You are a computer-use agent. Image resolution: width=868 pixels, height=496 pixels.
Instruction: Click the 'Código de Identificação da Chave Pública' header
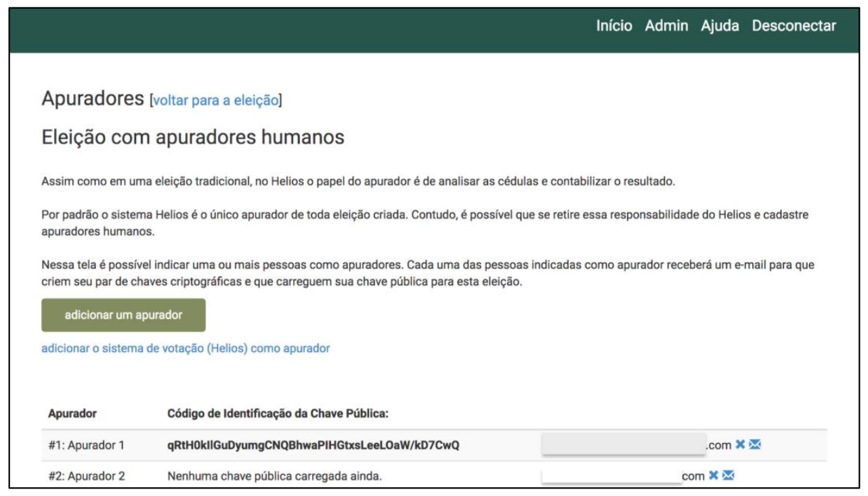tap(278, 413)
